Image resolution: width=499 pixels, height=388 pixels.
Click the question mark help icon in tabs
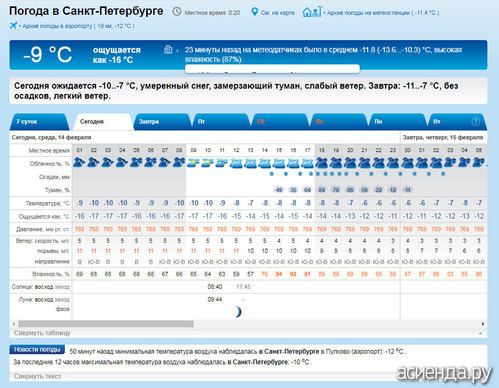[475, 122]
